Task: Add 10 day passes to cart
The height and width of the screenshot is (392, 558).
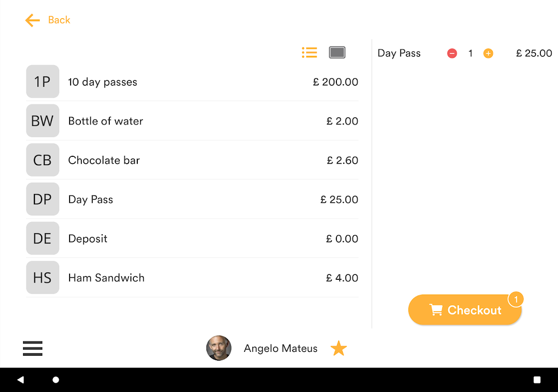Action: (192, 82)
